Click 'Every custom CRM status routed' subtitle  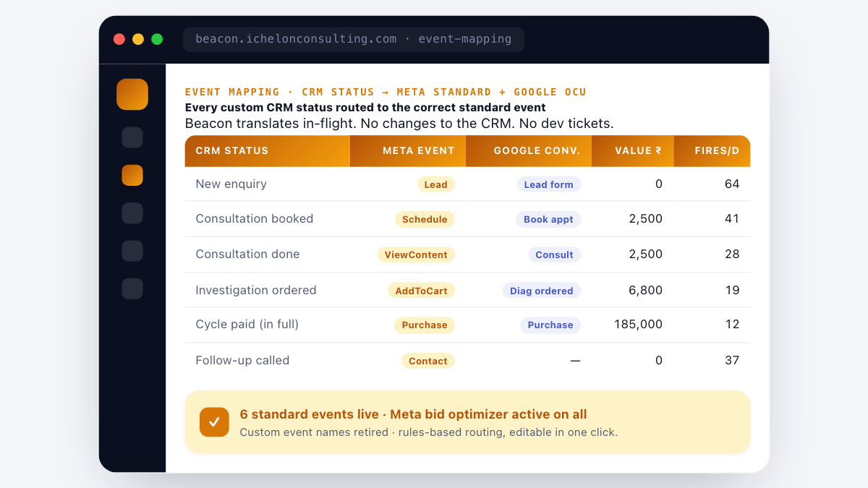click(x=365, y=108)
